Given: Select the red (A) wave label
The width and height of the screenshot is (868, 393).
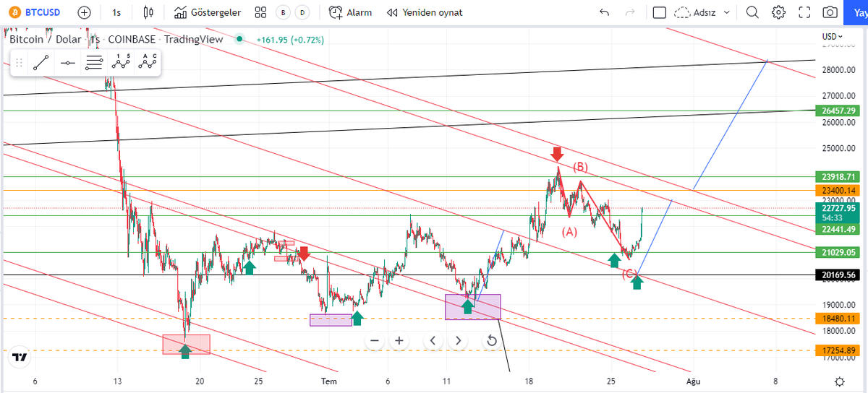Looking at the screenshot, I should (570, 232).
